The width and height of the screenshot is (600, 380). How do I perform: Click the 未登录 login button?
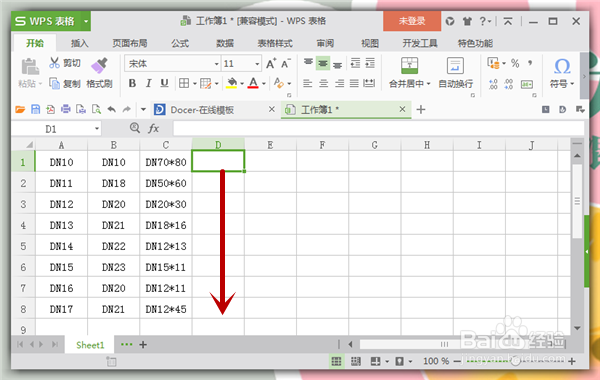tap(412, 21)
